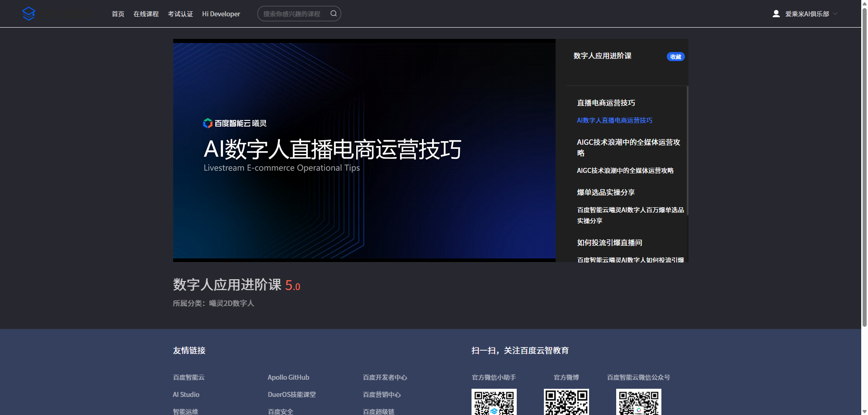Screen dimensions: 868x415
Task: Click the 官方微信小助手 QR code
Action: tap(494, 402)
